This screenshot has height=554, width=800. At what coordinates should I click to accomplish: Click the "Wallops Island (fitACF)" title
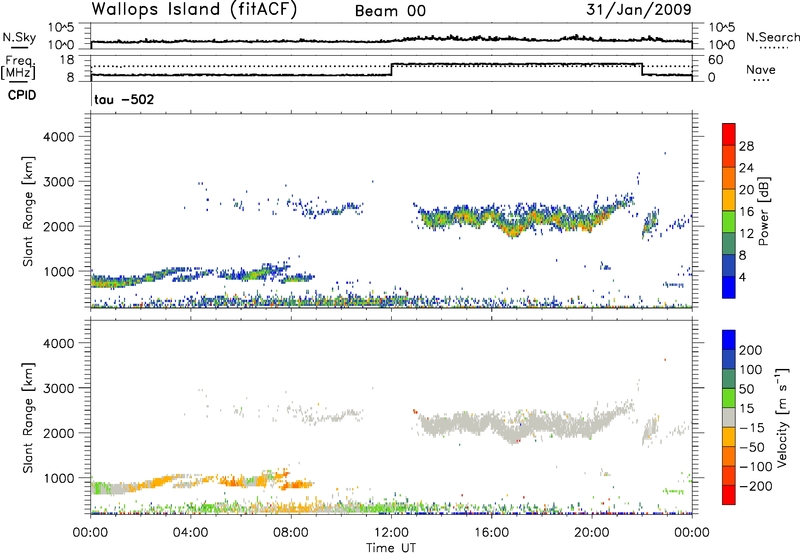tap(194, 9)
